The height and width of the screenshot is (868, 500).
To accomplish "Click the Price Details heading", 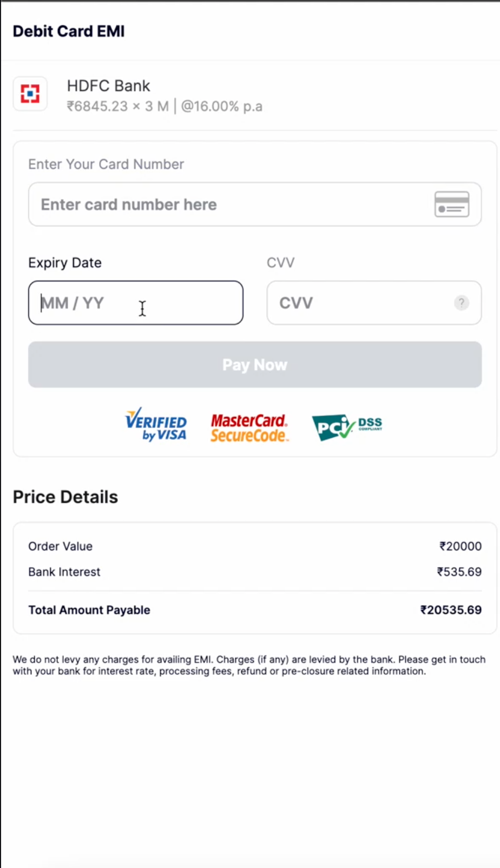I will point(65,497).
